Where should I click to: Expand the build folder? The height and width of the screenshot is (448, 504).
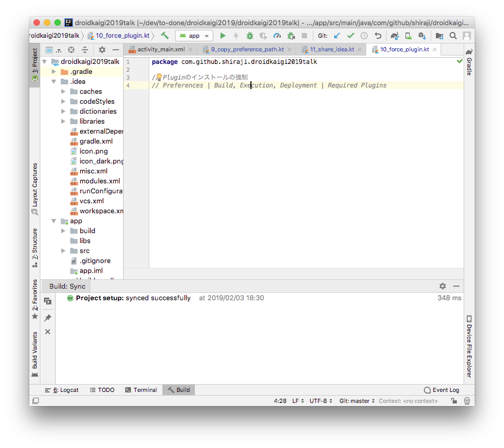(x=63, y=231)
